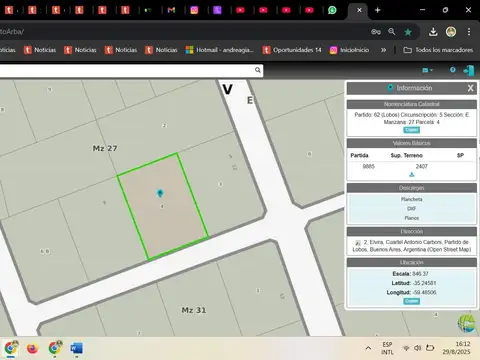Click the Longitud value -59.48506

coord(424,293)
